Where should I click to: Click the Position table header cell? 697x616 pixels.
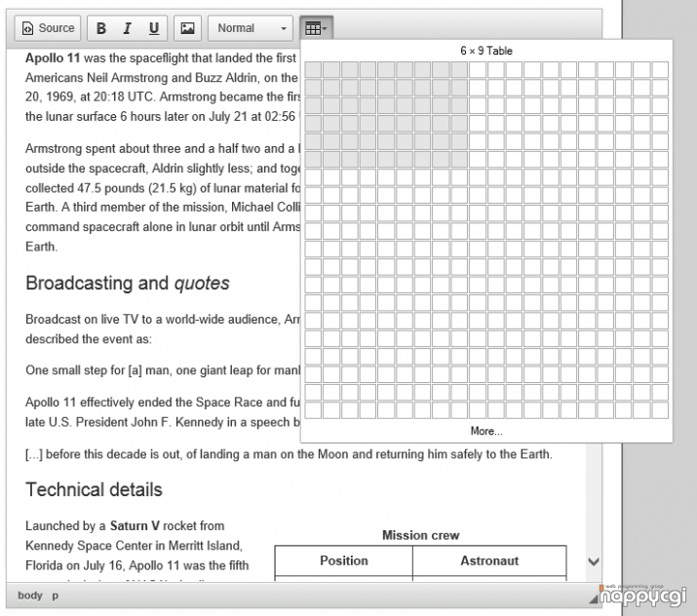tap(343, 560)
